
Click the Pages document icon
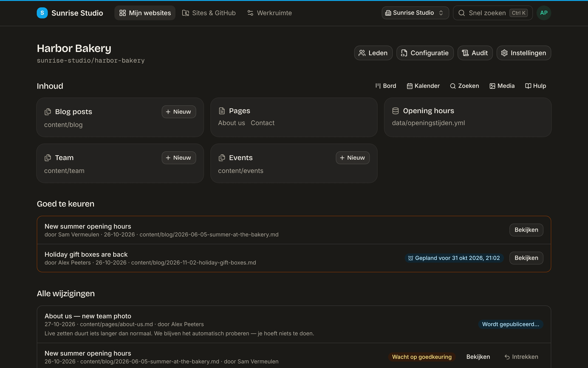tap(222, 111)
